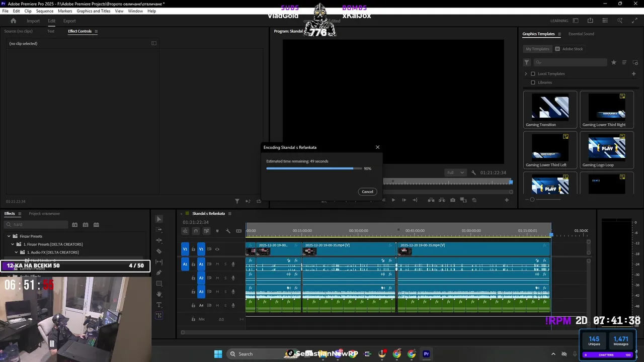Collapse 1. Finzar Presets [DELTA CREATORS] folder
644x362 pixels.
click(x=13, y=244)
